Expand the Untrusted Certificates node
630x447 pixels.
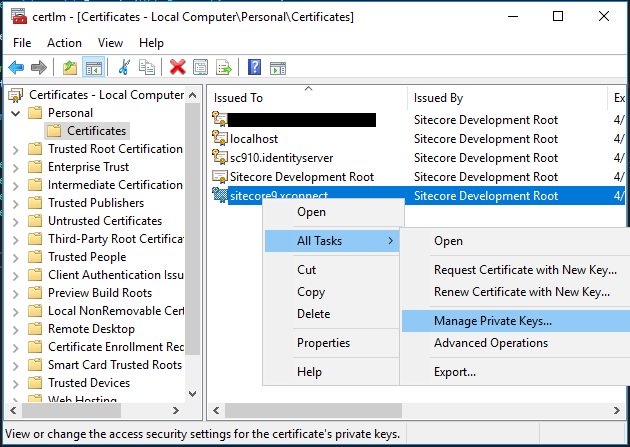point(16,222)
